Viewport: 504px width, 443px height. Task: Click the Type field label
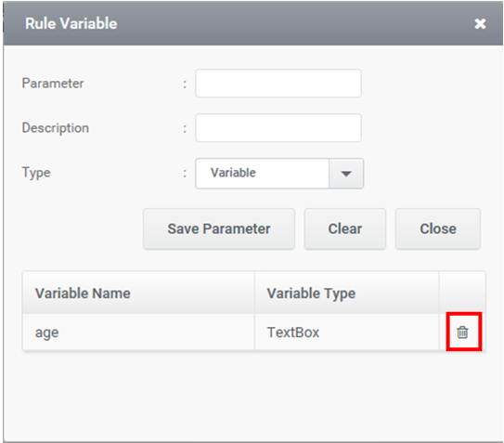pyautogui.click(x=36, y=173)
